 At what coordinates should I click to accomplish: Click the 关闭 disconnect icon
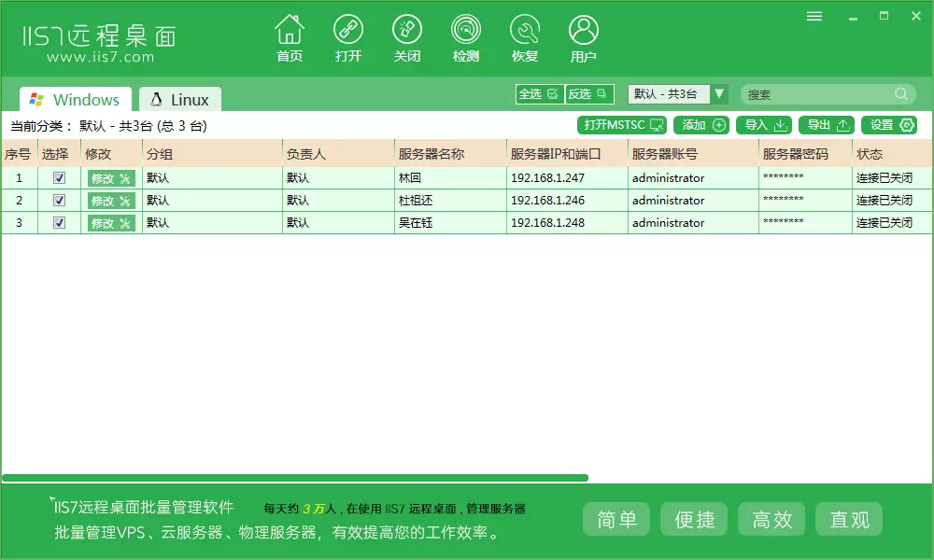point(407,38)
